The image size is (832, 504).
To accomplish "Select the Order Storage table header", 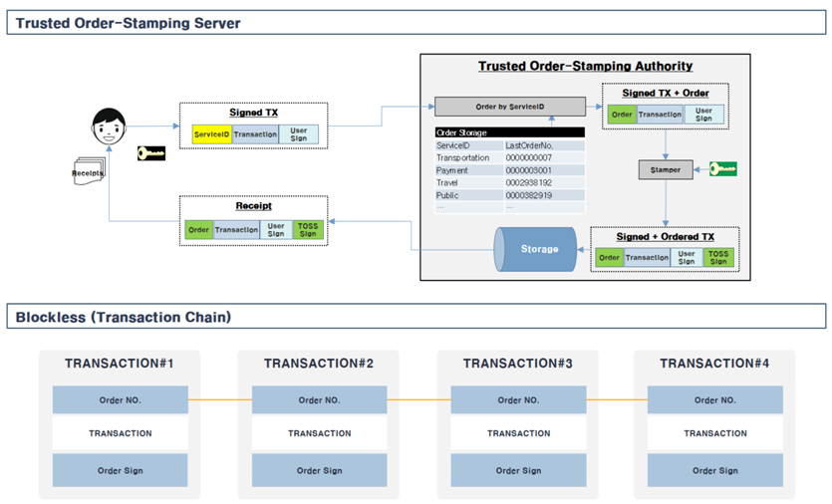I will (x=509, y=132).
